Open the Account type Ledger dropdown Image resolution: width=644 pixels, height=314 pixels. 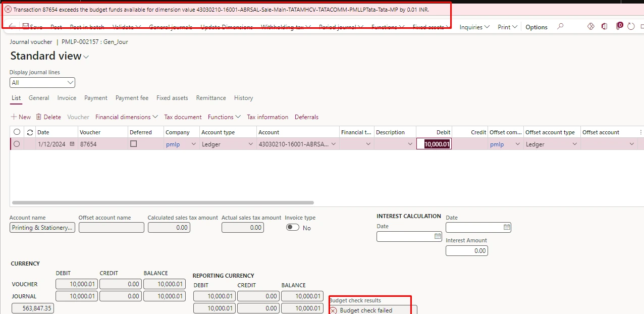tap(250, 144)
